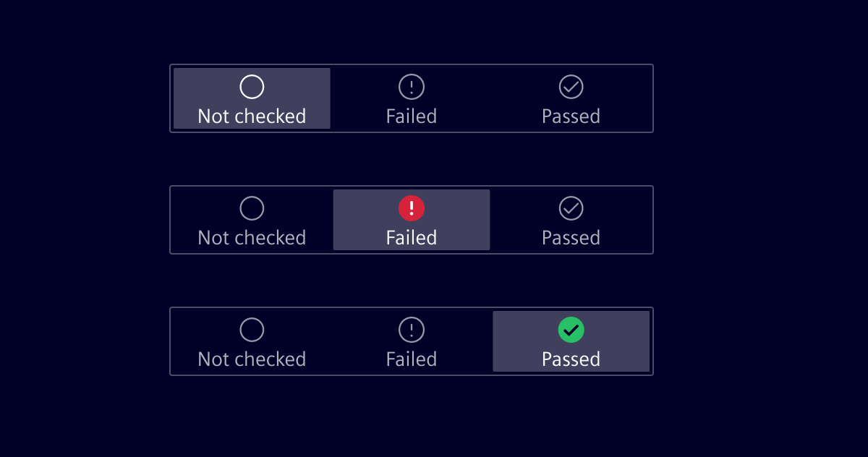Click the green checkmark badge in the bottom row
Image resolution: width=868 pixels, height=457 pixels.
[x=571, y=330]
